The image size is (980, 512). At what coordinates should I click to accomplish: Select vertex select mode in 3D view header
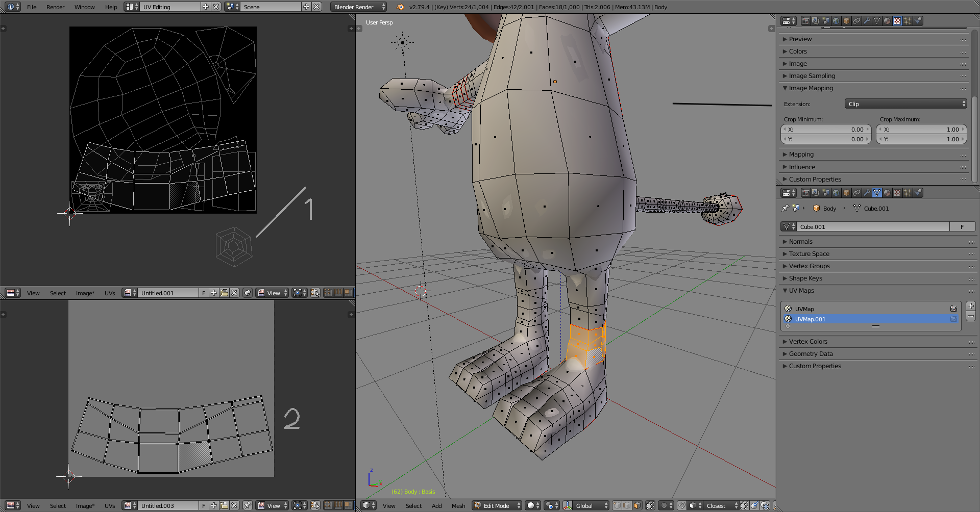[617, 505]
